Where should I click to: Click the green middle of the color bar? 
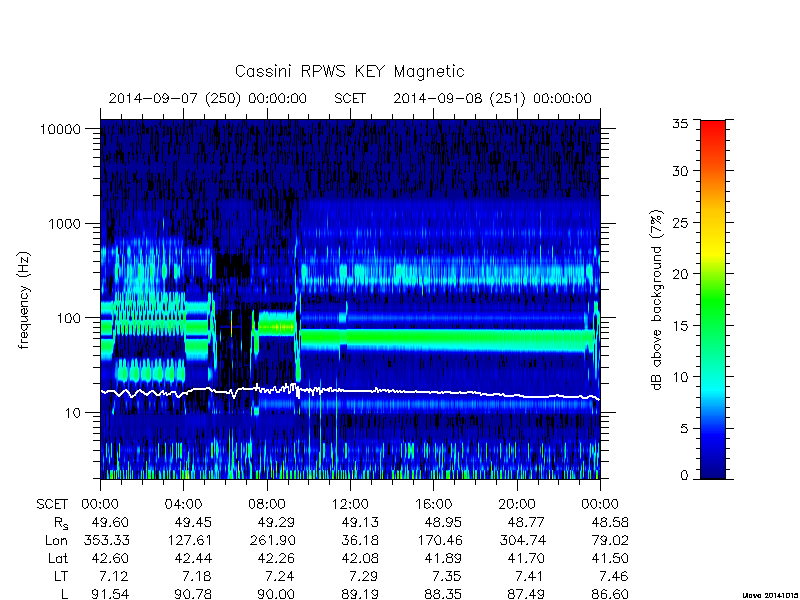point(713,301)
